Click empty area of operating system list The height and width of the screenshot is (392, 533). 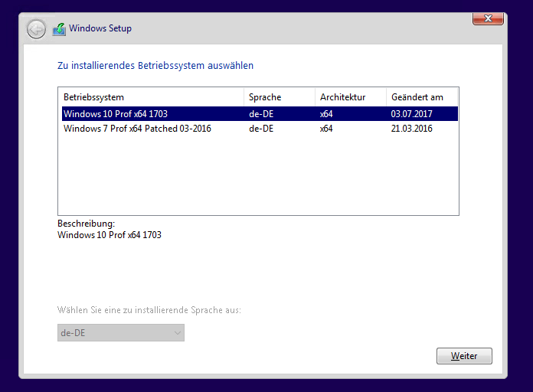(257, 176)
